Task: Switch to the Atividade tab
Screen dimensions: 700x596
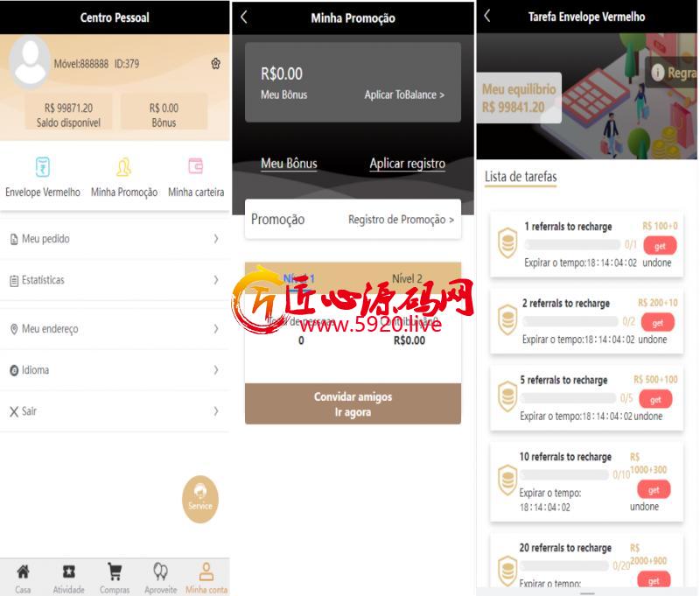Action: (69, 578)
